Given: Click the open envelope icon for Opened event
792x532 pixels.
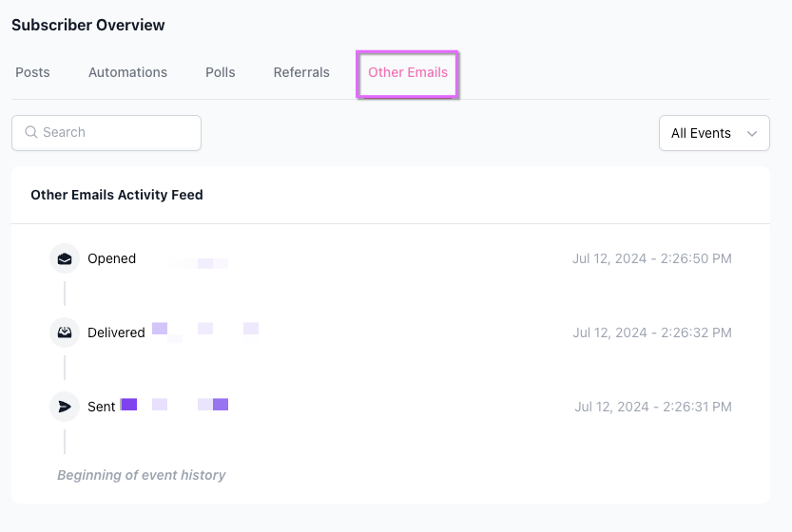Looking at the screenshot, I should click(x=65, y=258).
